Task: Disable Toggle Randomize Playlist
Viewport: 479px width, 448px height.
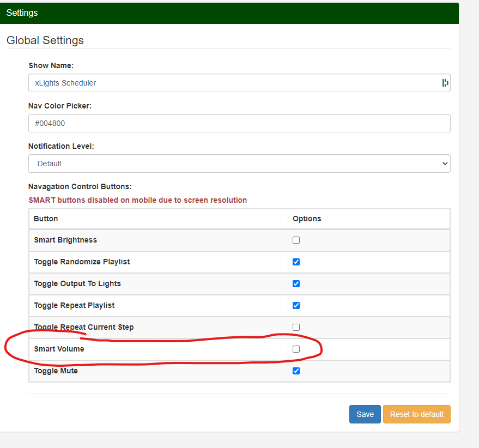Action: pos(296,262)
